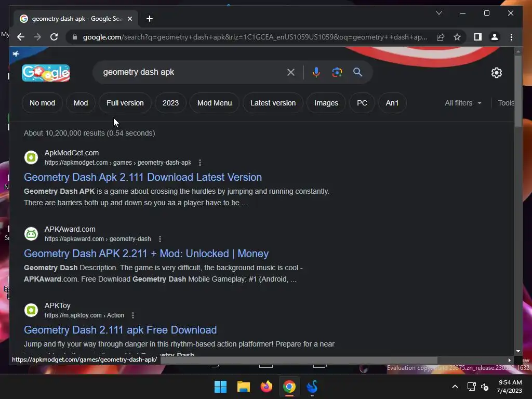Expand the All filters dropdown
This screenshot has height=399, width=532.
click(x=463, y=103)
